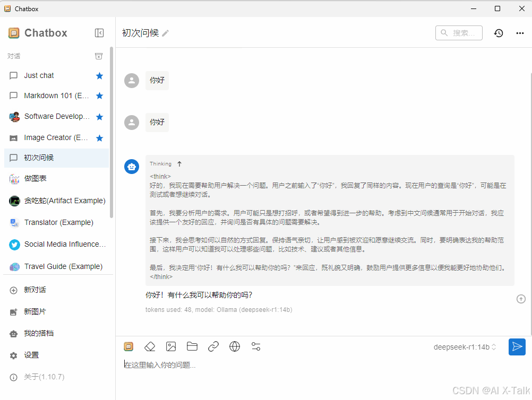Click the Chatbox icon in input toolbar

pyautogui.click(x=128, y=346)
